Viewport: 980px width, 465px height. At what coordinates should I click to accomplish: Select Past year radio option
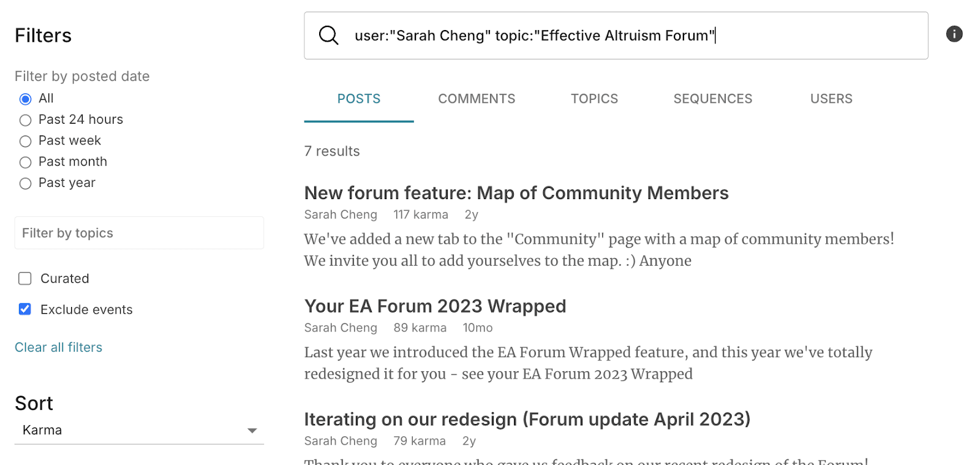[25, 184]
